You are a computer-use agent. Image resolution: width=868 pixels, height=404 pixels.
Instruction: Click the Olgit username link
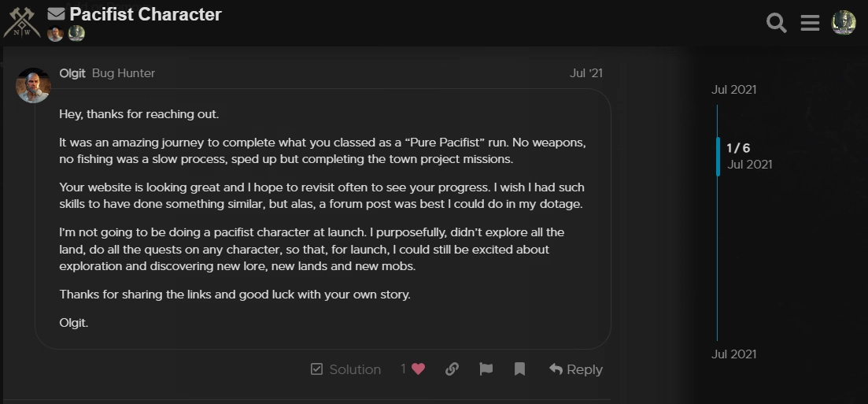pos(72,73)
